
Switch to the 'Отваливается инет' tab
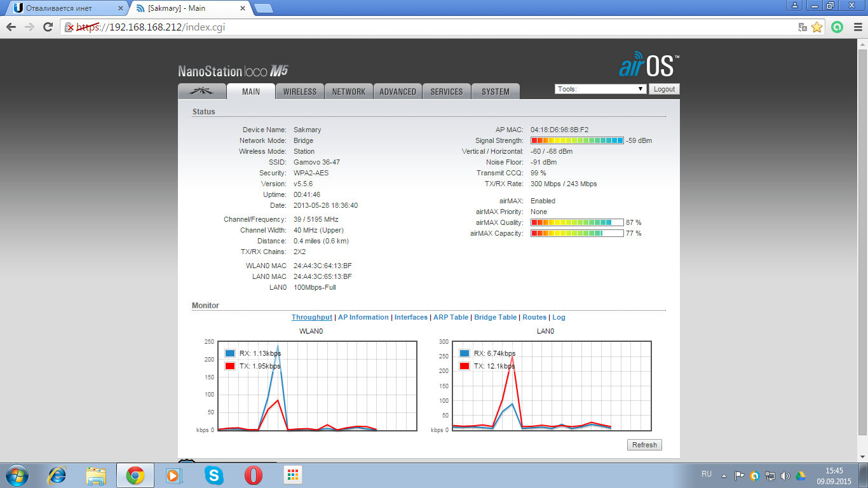[67, 8]
